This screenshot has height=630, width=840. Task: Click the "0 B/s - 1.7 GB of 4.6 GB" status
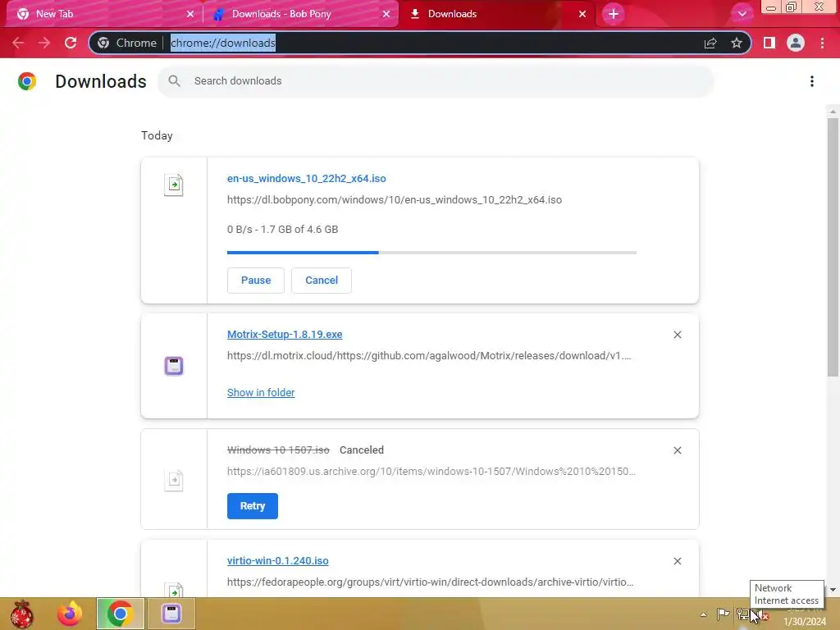click(x=282, y=230)
